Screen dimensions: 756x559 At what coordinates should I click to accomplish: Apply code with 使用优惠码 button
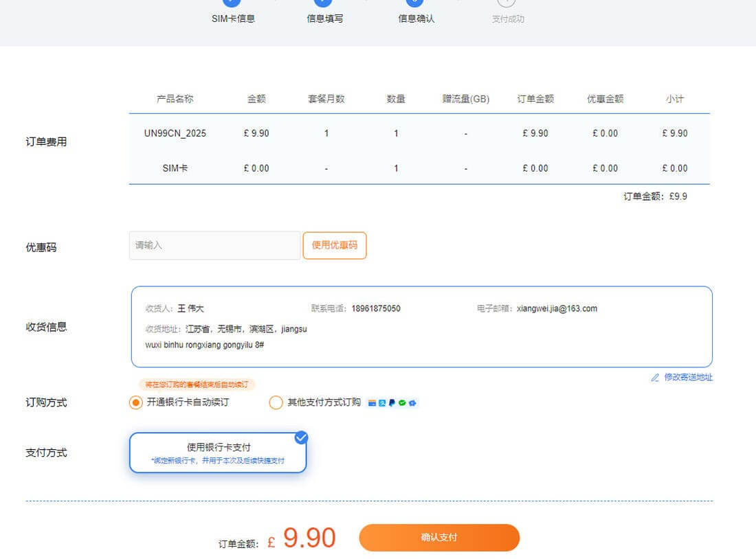(x=335, y=245)
